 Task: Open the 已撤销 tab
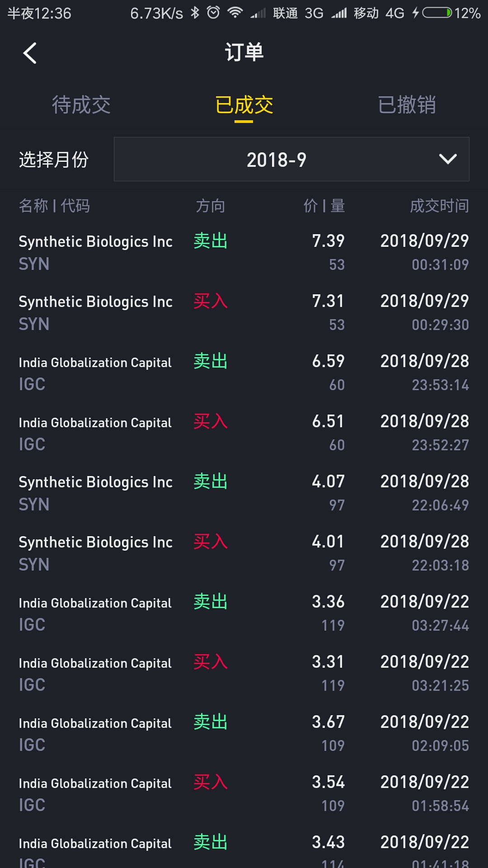coord(407,105)
